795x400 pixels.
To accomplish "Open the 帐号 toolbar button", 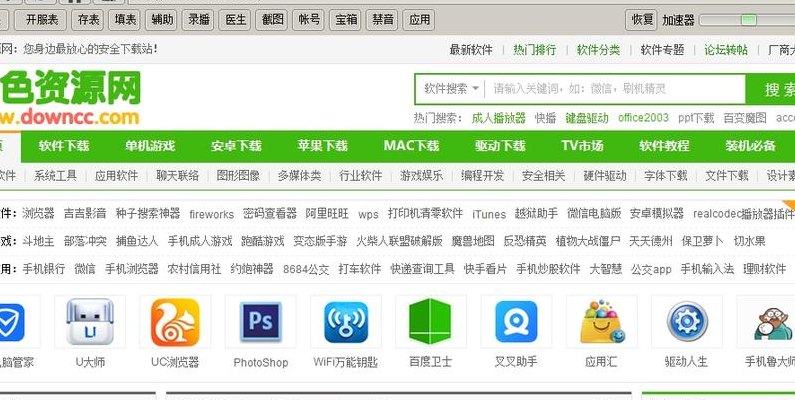I will pyautogui.click(x=309, y=20).
